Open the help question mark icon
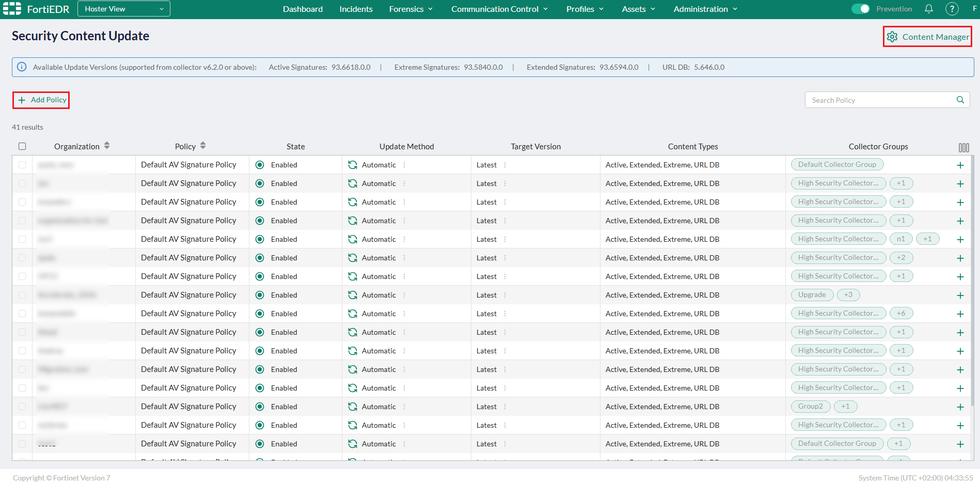980x482 pixels. pos(952,9)
